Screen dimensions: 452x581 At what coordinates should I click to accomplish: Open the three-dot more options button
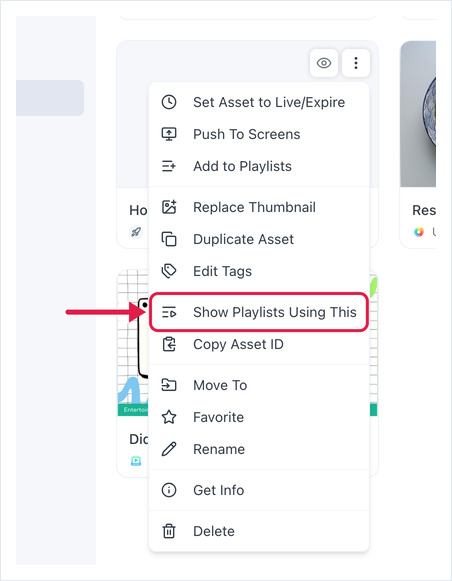click(356, 63)
